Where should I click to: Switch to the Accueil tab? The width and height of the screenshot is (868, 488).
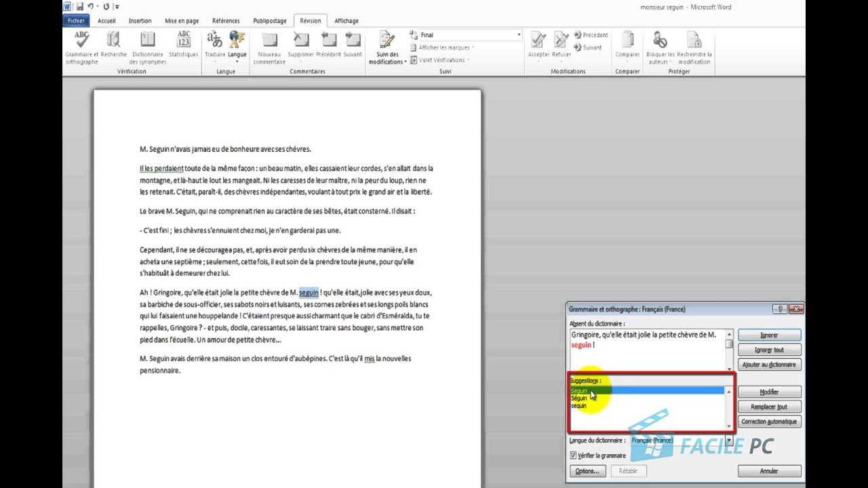click(x=106, y=21)
